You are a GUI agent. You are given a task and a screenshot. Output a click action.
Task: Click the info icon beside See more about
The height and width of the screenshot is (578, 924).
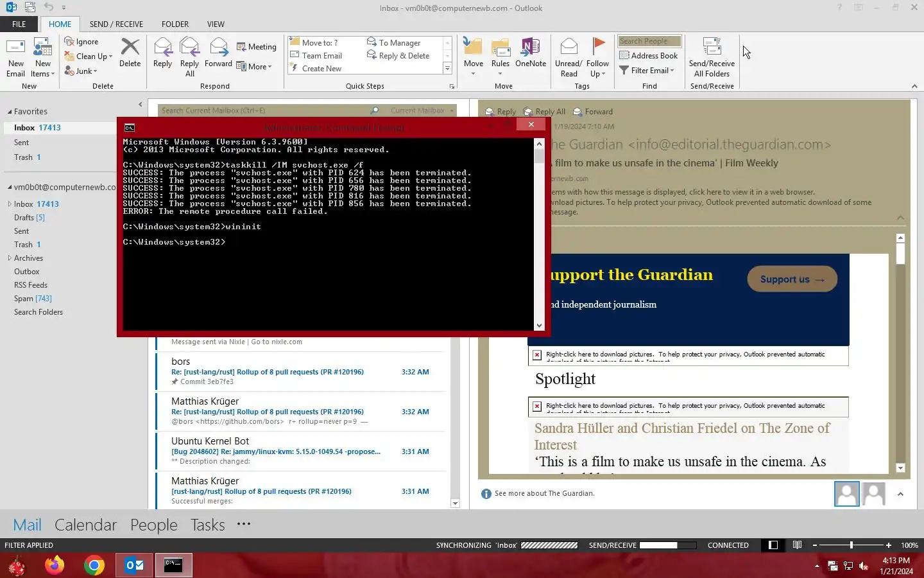(486, 494)
